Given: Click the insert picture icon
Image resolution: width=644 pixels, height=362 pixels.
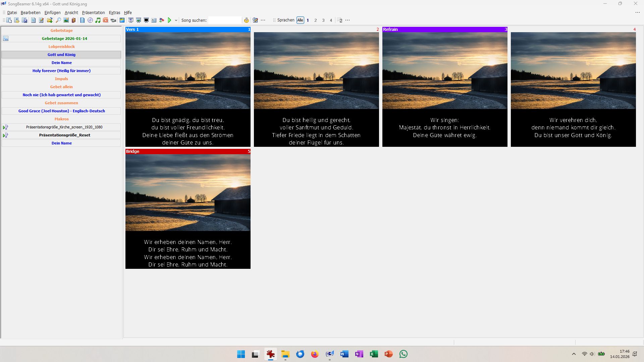Looking at the screenshot, I should tap(66, 20).
